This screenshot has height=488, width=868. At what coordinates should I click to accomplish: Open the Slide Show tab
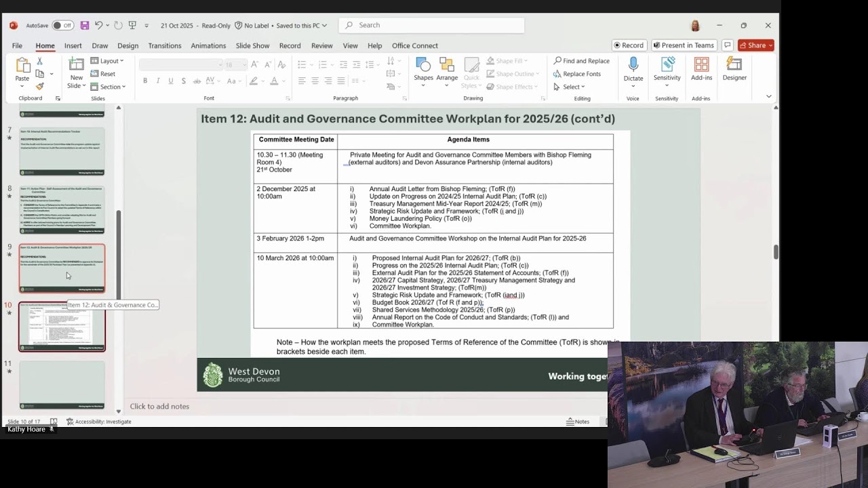coord(252,45)
